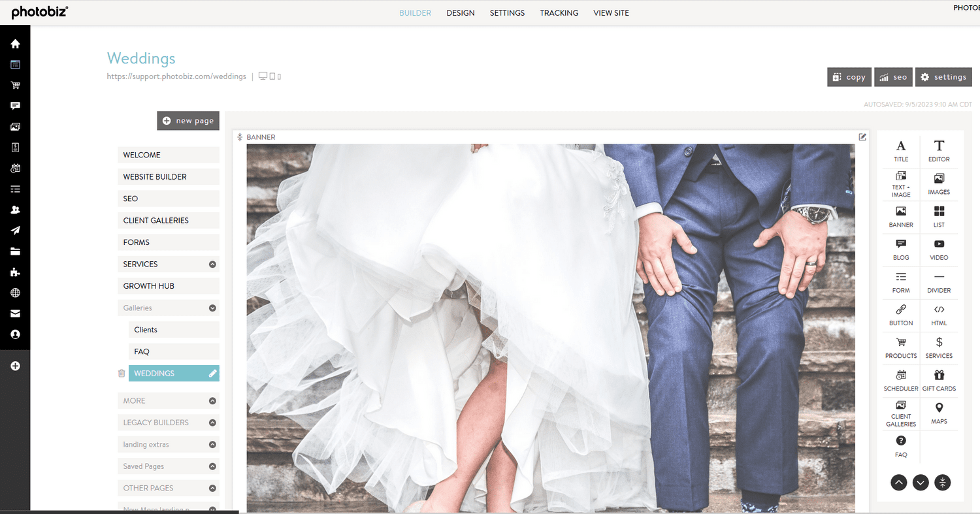Switch to the TRACKING tab
The width and height of the screenshot is (980, 514).
tap(559, 12)
